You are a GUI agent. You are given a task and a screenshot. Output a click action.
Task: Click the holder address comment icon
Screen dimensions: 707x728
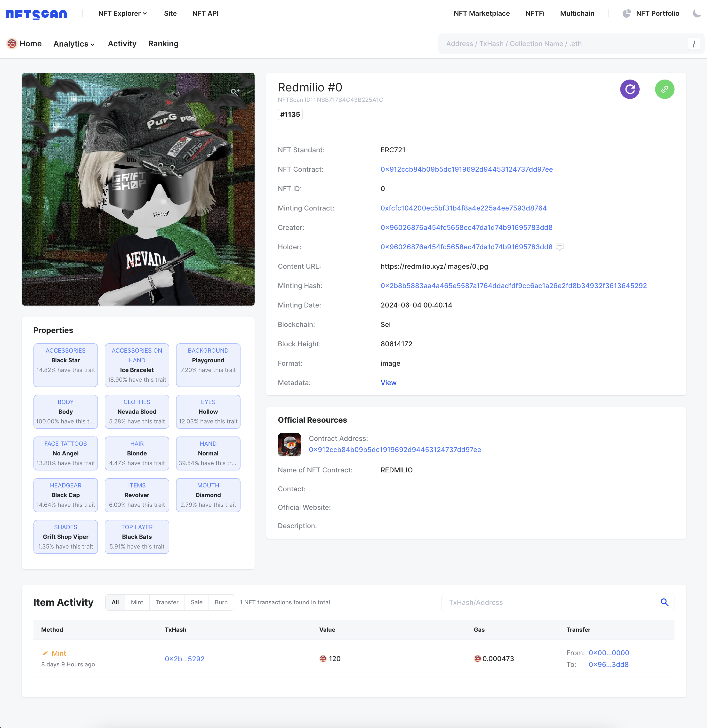559,247
